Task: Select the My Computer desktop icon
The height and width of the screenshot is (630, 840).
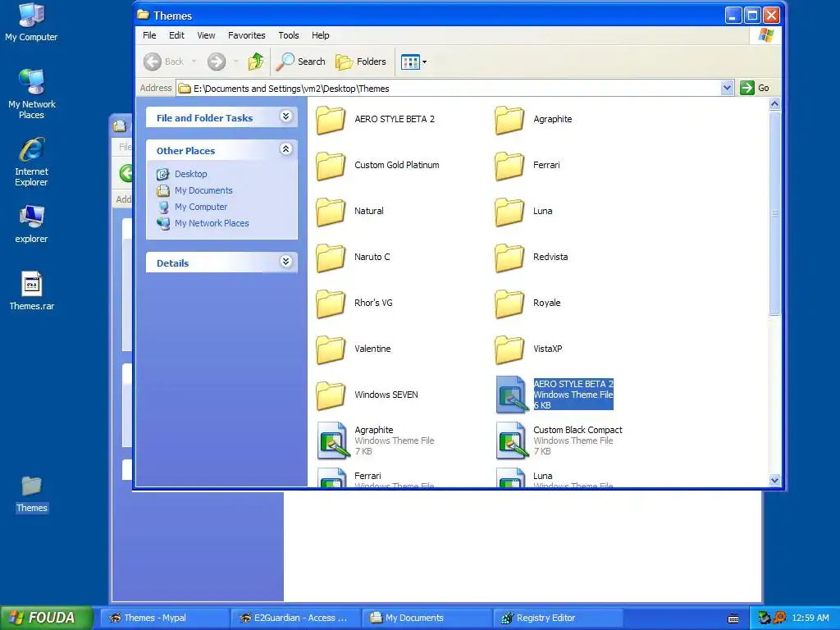Action: tap(31, 22)
